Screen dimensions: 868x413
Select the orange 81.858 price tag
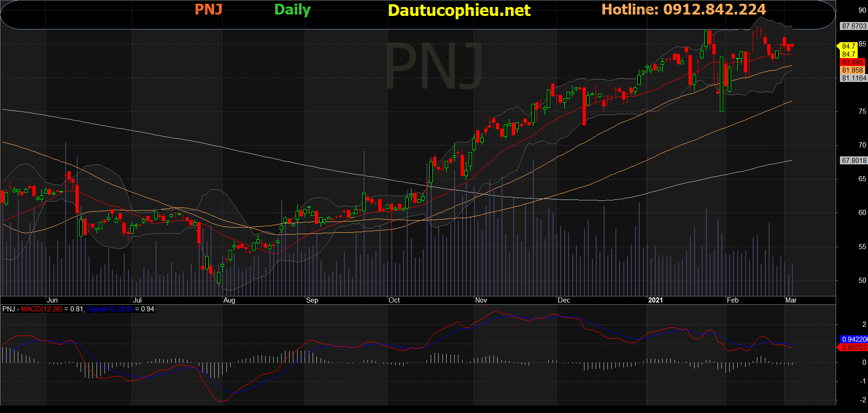[x=852, y=70]
